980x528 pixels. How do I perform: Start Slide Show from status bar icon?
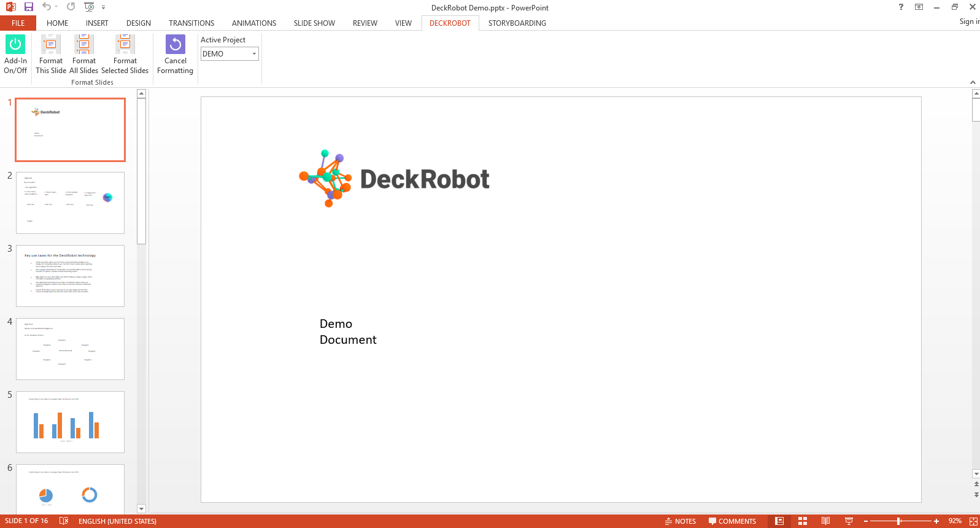coord(849,521)
